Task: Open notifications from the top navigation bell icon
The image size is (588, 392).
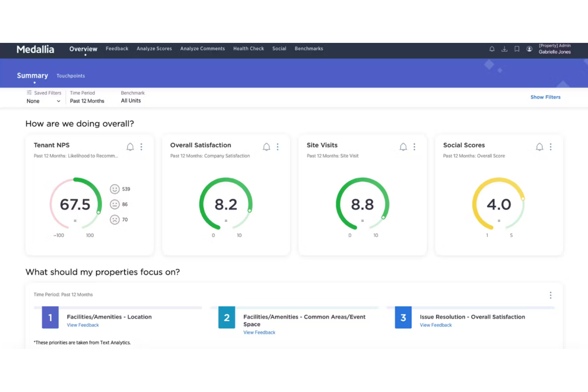Action: (x=492, y=49)
